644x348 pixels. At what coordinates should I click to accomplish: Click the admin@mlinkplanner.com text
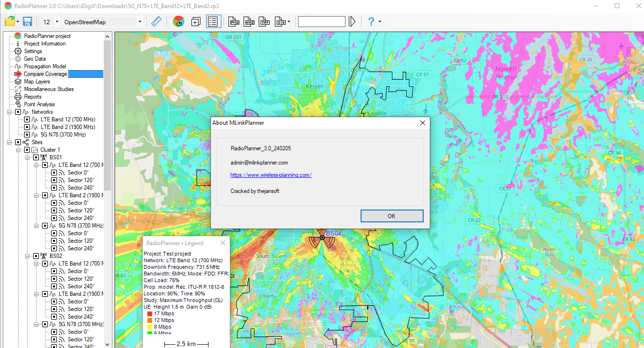[x=259, y=163]
